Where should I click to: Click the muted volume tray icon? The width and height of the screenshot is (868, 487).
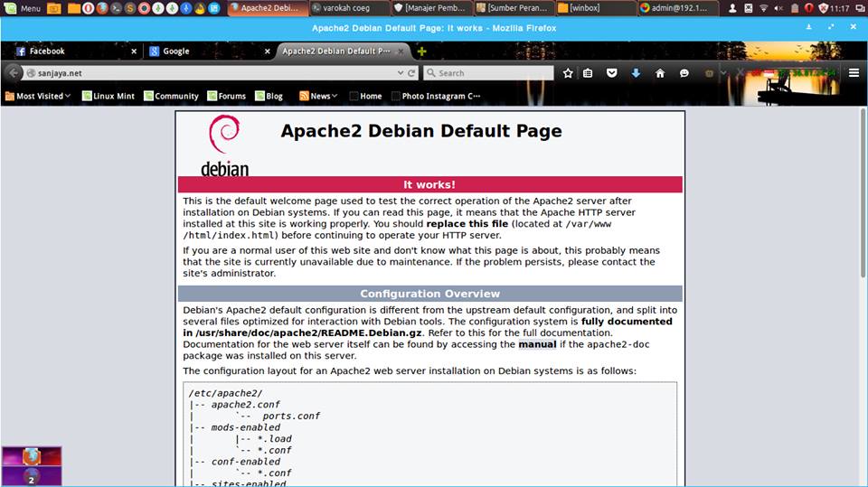click(x=778, y=8)
